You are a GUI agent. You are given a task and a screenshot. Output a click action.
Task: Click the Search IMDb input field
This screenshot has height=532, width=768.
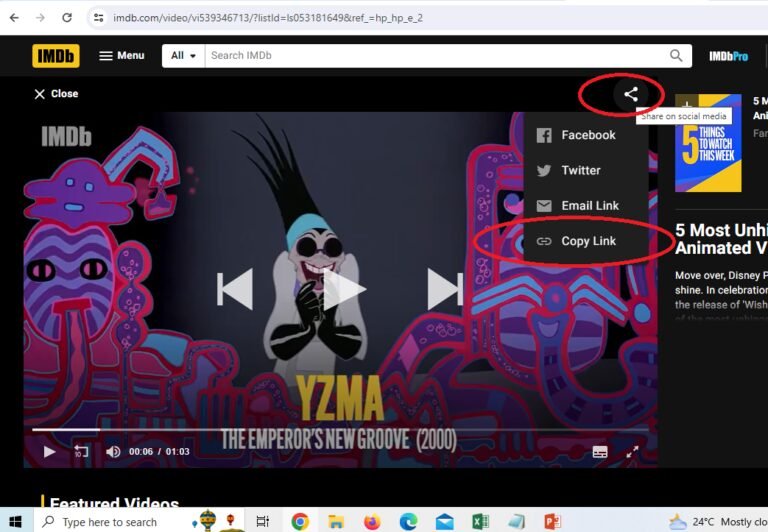click(435, 55)
